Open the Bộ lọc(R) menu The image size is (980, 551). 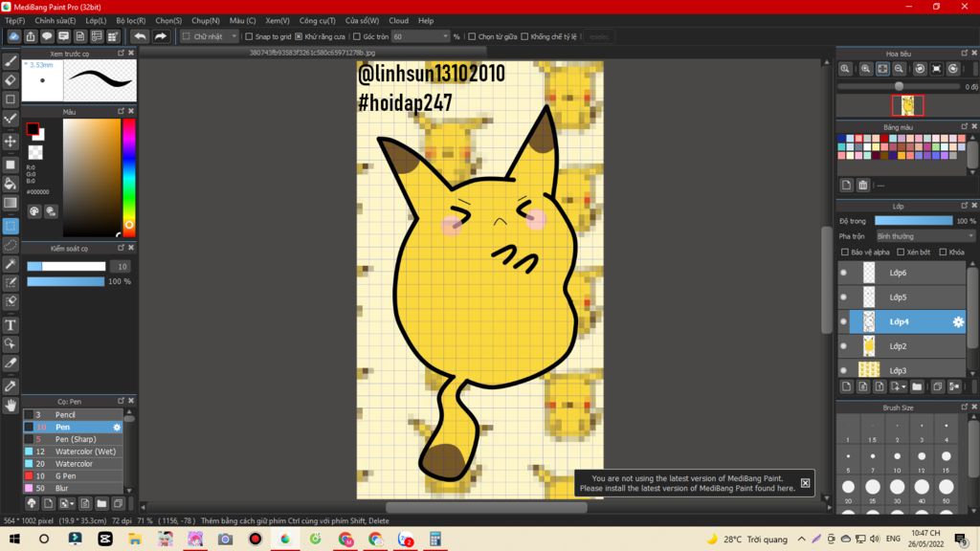pos(130,21)
